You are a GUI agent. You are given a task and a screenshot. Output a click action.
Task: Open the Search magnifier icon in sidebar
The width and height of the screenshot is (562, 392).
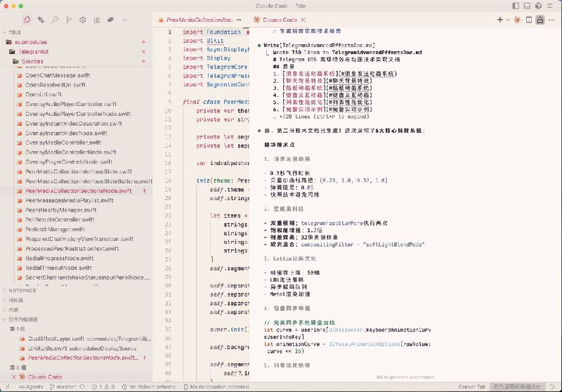coord(55,20)
